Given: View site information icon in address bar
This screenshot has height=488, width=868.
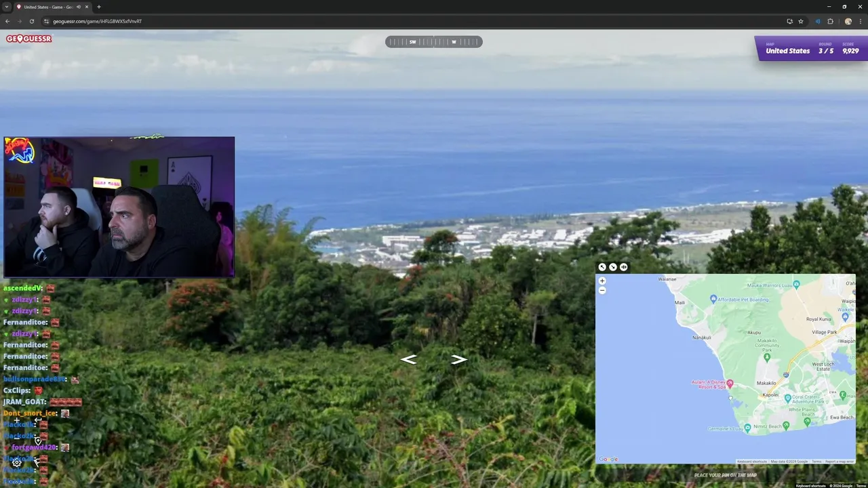Looking at the screenshot, I should point(45,21).
